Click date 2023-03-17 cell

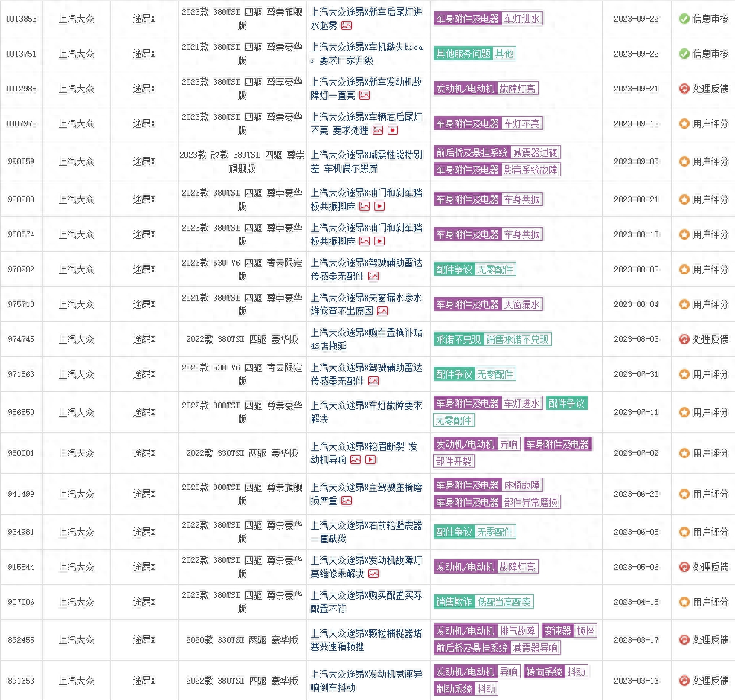(x=636, y=640)
